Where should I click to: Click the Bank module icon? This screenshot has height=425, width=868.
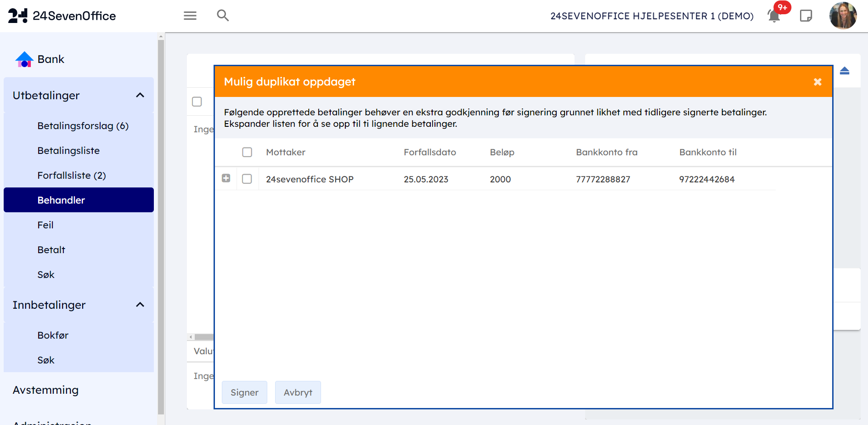(x=24, y=59)
